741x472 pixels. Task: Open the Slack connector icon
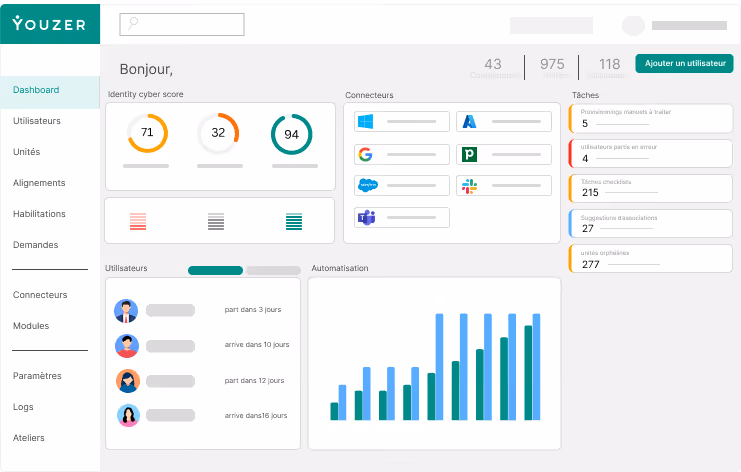(x=469, y=186)
